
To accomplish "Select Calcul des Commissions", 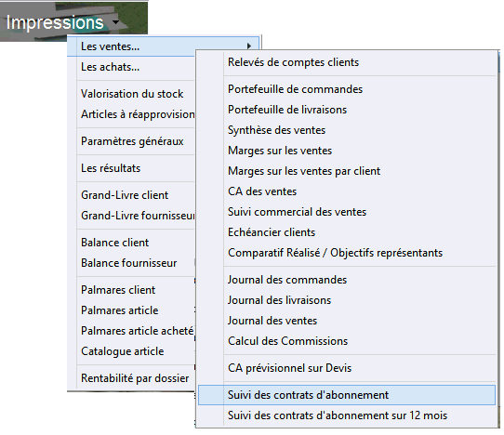I will click(287, 341).
